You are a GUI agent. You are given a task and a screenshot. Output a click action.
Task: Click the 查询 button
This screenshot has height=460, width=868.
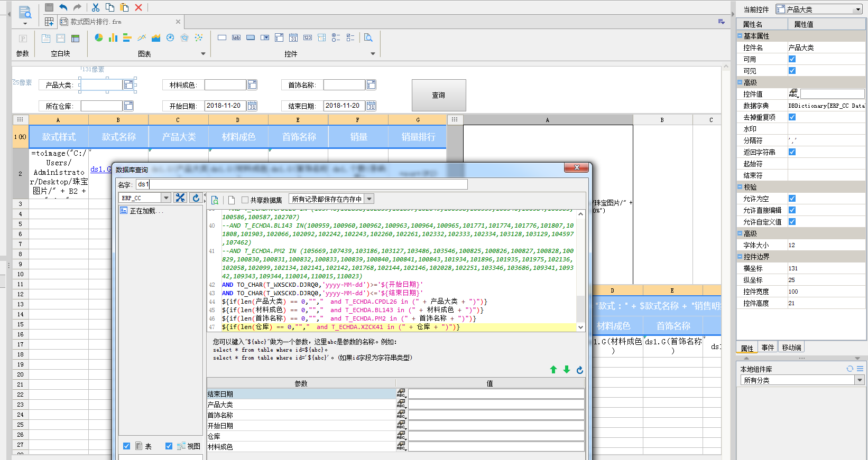[439, 95]
